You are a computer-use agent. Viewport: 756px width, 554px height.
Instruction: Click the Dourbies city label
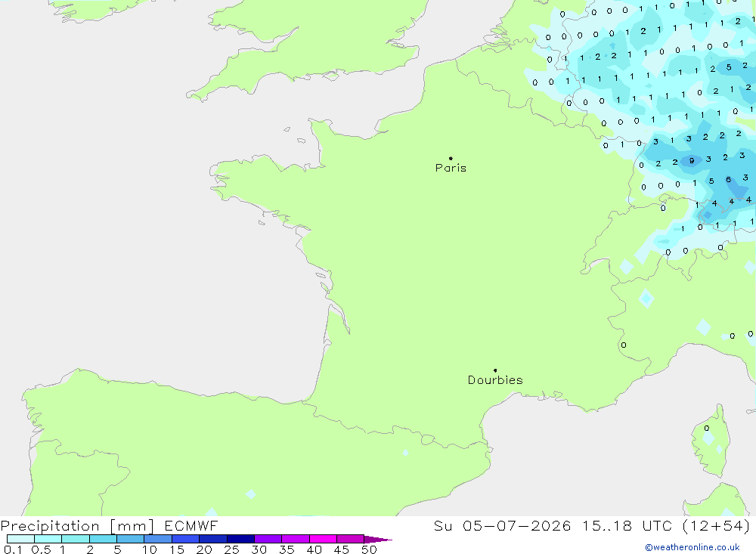[495, 380]
